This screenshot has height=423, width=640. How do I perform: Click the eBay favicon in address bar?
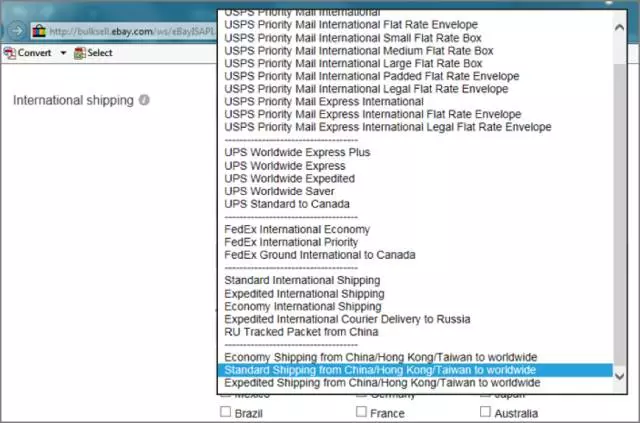[39, 32]
